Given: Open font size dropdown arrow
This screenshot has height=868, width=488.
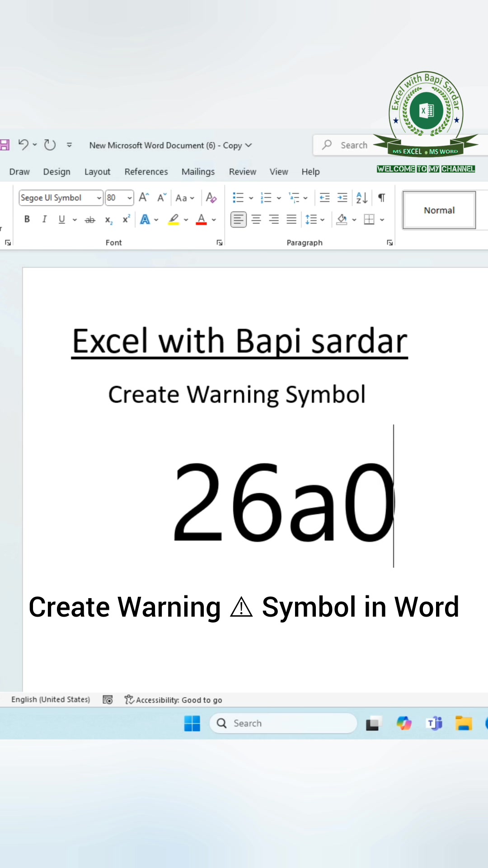Looking at the screenshot, I should [130, 198].
